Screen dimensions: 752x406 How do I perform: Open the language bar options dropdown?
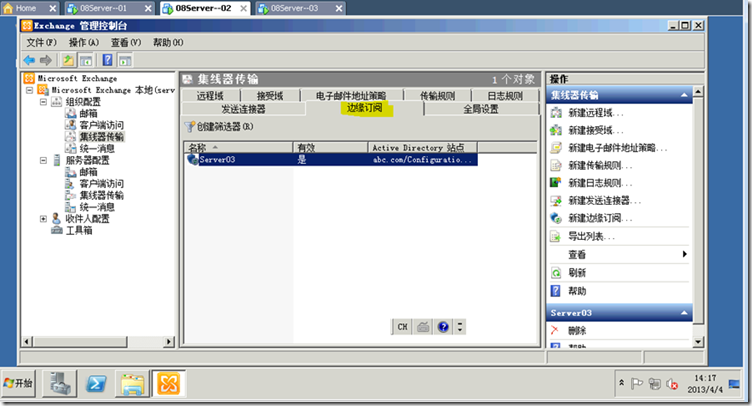point(460,327)
